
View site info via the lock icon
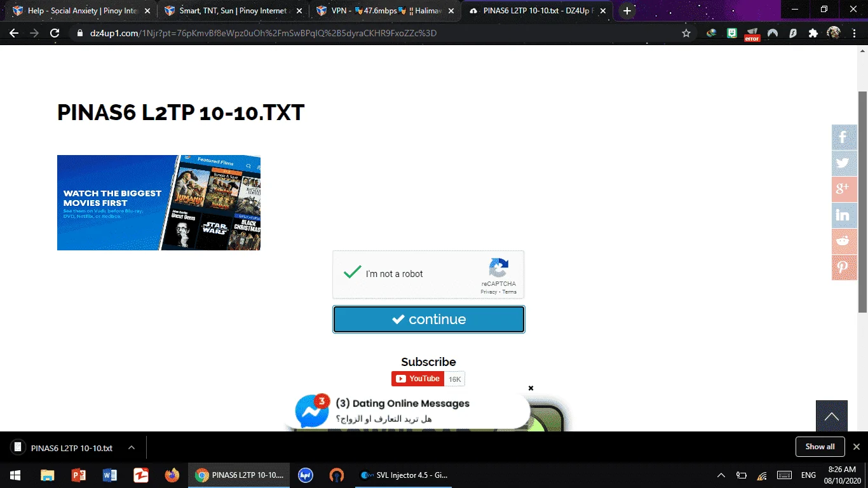pyautogui.click(x=79, y=33)
